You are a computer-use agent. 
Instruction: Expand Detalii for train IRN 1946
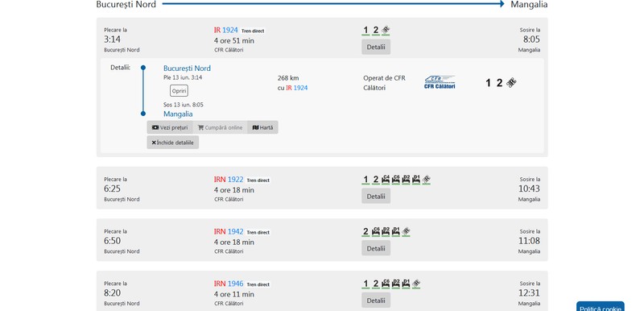376,301
